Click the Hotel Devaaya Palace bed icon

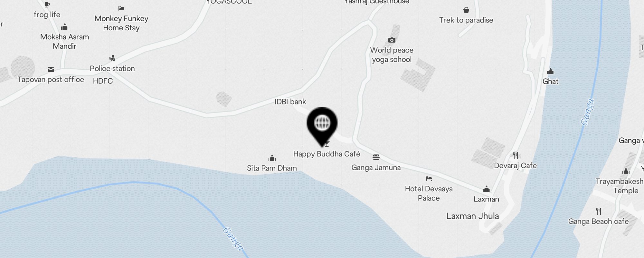[429, 179]
